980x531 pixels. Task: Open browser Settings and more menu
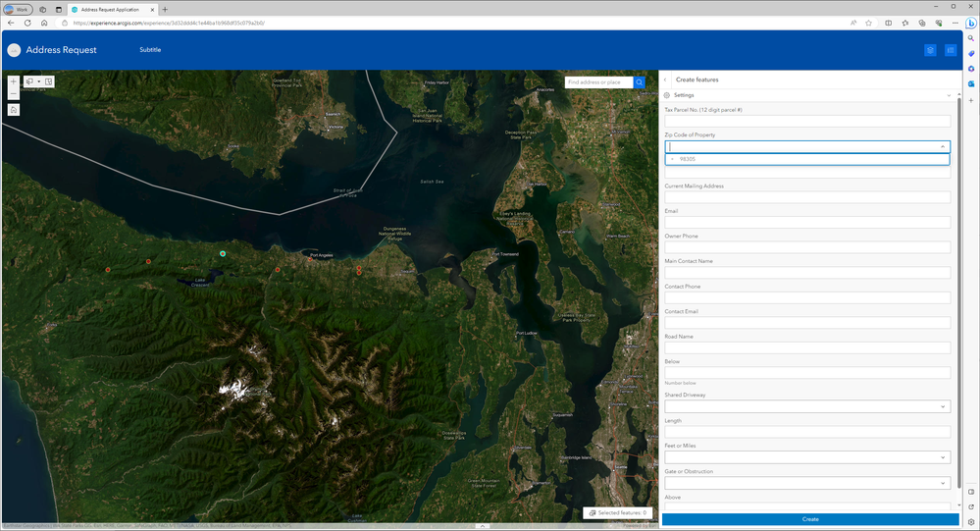955,24
